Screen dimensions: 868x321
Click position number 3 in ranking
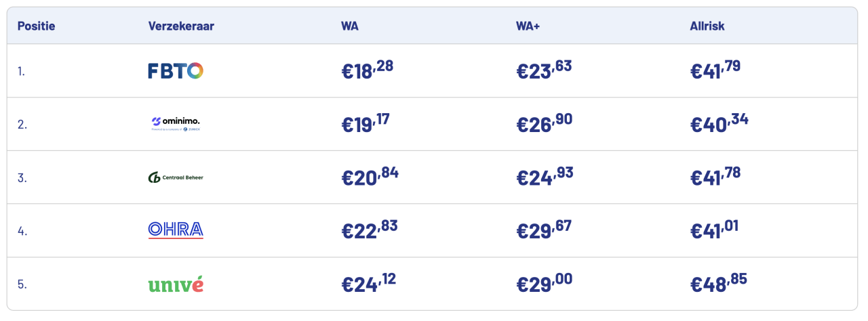tap(22, 177)
